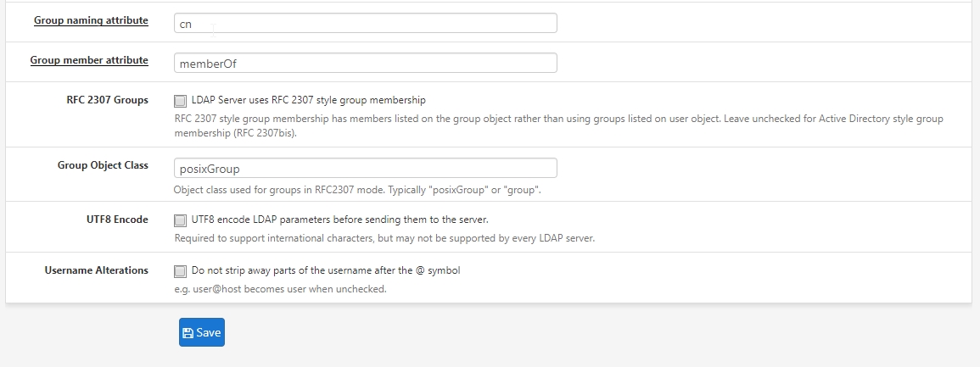Click the Username Alterations row label
980x367 pixels.
[x=97, y=270]
